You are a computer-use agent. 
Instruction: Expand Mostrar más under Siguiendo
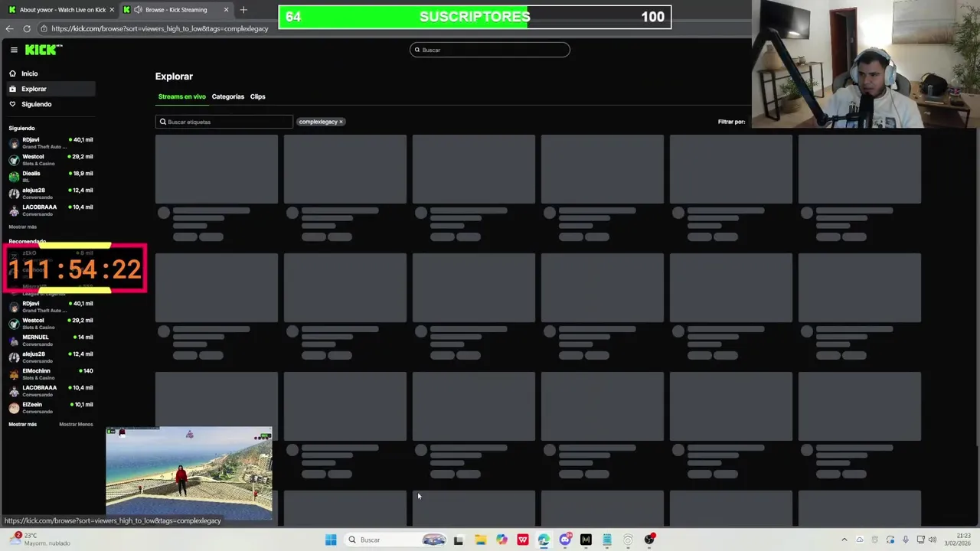[22, 227]
